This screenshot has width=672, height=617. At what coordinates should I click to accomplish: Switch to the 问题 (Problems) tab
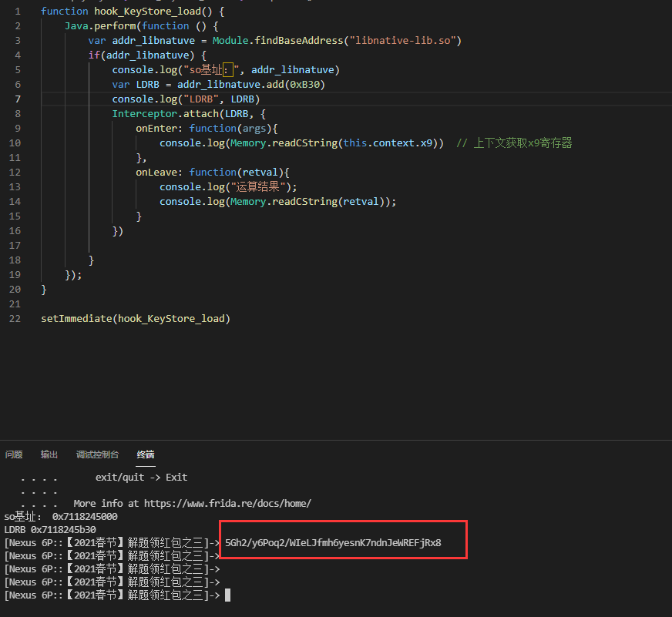14,454
